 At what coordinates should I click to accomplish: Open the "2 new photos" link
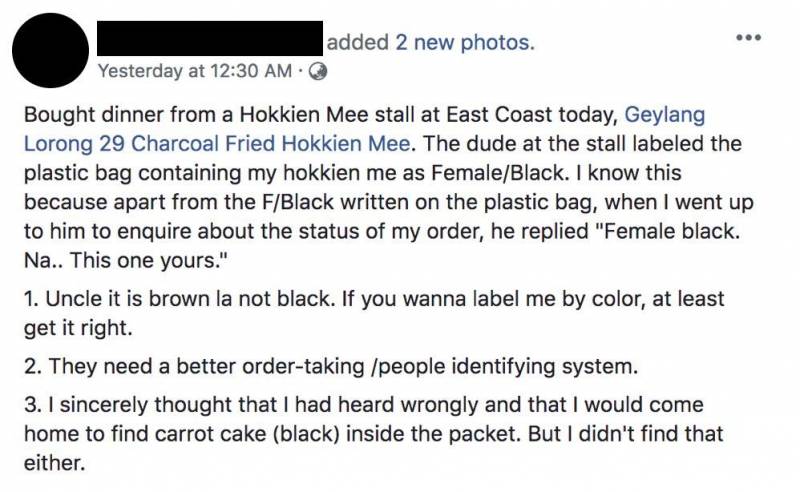(465, 43)
